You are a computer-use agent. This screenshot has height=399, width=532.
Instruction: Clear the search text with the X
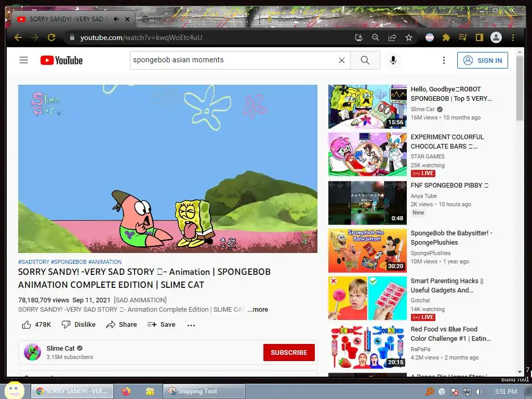coord(342,60)
